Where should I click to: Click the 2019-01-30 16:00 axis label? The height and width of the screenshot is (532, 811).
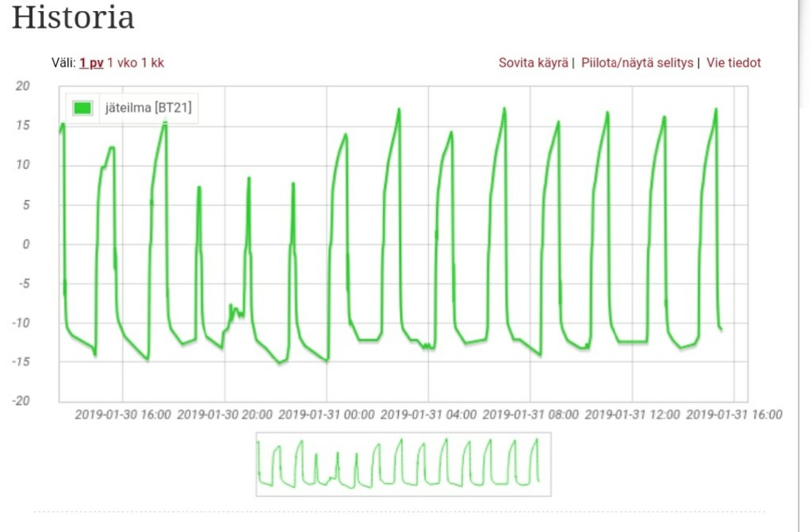123,415
